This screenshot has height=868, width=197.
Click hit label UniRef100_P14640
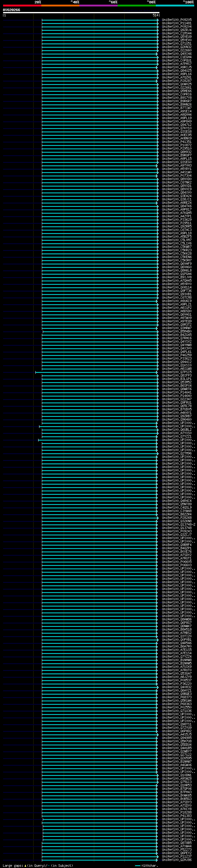tap(177, 396)
